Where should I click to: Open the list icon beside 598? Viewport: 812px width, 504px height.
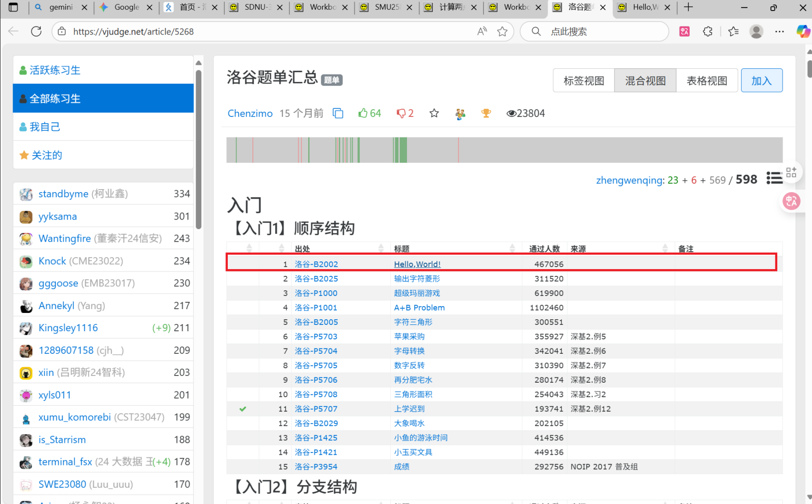[x=774, y=178]
